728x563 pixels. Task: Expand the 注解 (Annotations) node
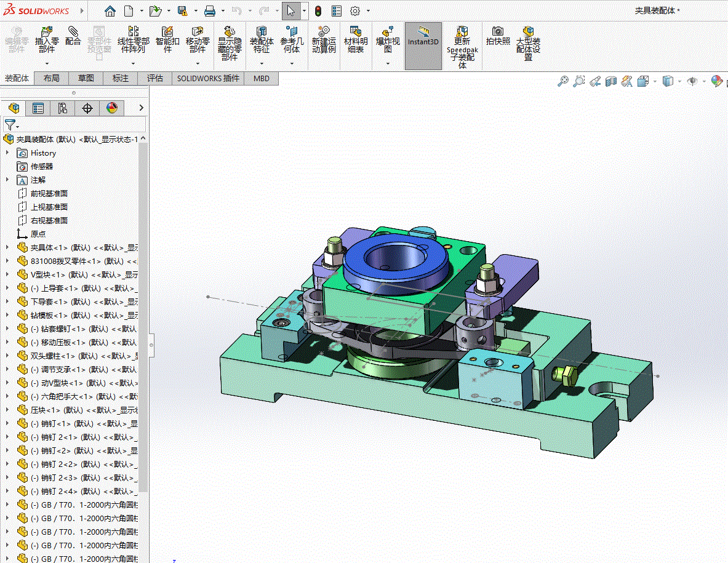coord(7,179)
